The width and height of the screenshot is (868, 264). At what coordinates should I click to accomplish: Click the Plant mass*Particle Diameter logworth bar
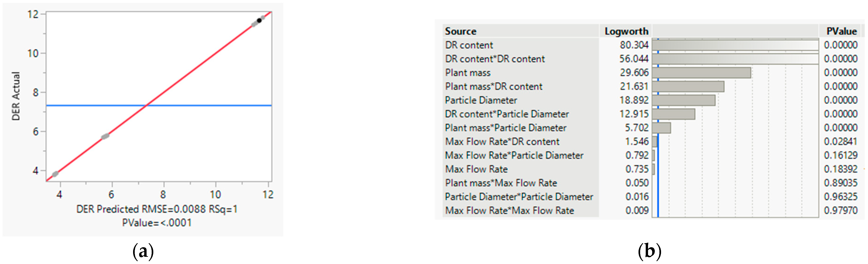click(661, 128)
